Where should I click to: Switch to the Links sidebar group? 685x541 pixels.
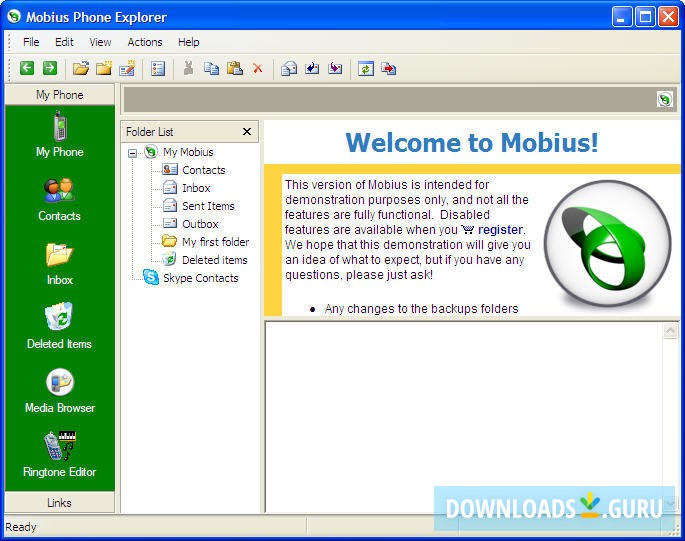(x=59, y=503)
